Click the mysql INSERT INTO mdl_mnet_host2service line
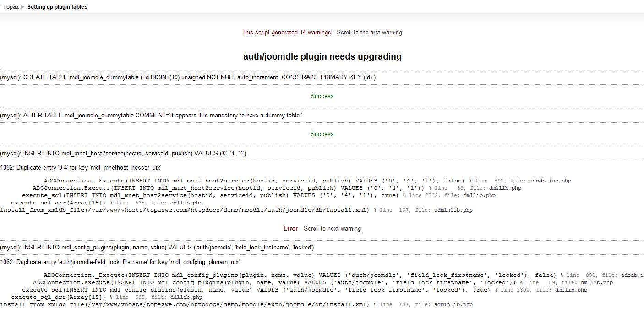644x314 pixels. 123,154
